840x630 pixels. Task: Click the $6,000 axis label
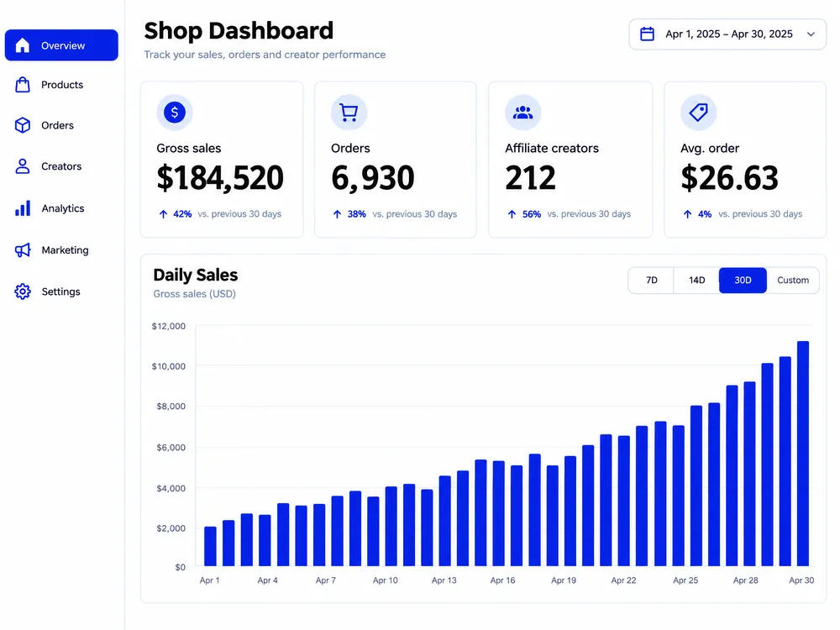(171, 448)
